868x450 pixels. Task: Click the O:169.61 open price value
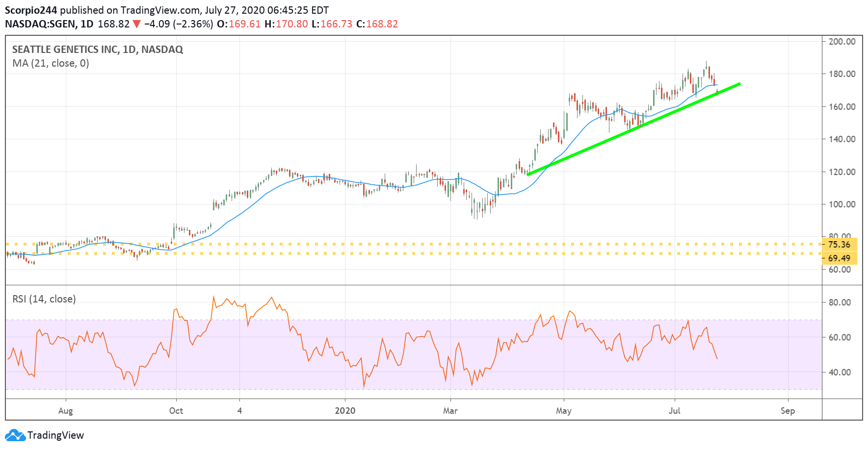coord(238,24)
